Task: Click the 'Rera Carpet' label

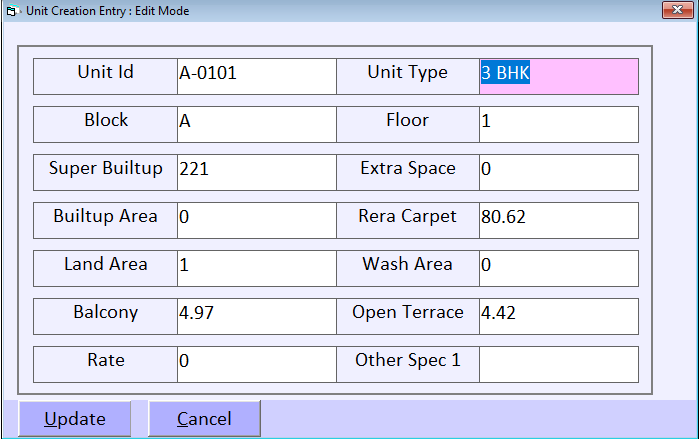Action: [407, 217]
